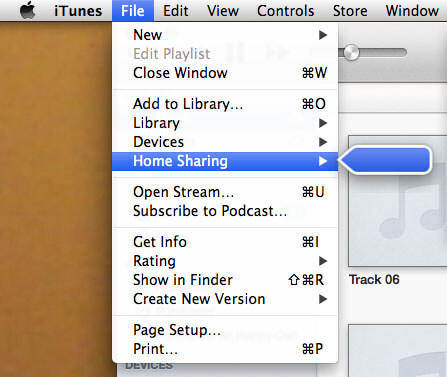
Task: Open the Controls menu
Action: (x=285, y=11)
